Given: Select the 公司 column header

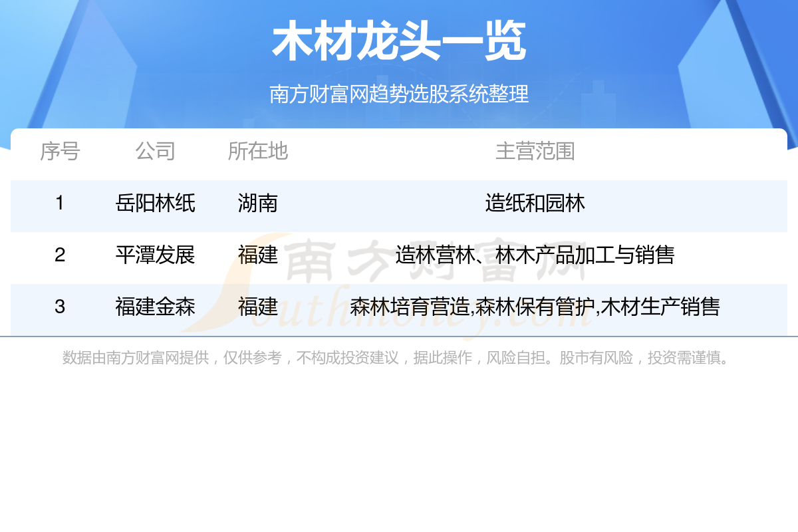Looking at the screenshot, I should click(x=155, y=151).
